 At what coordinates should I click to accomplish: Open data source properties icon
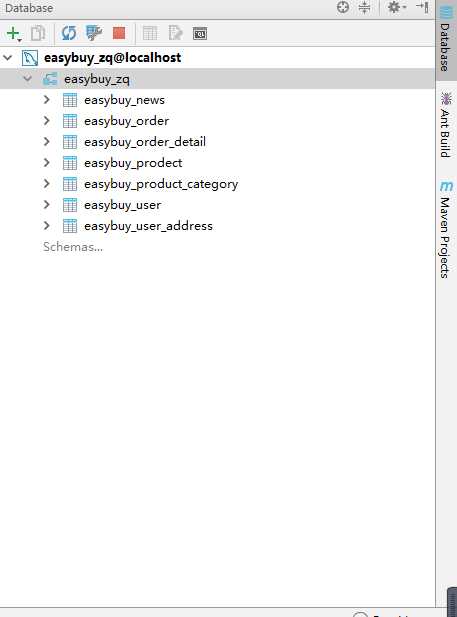click(94, 33)
